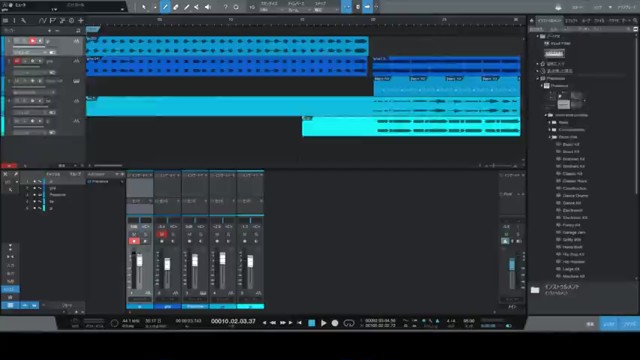Open the Song page at top right
Viewport: 640px width, 360px height.
coord(599,7)
